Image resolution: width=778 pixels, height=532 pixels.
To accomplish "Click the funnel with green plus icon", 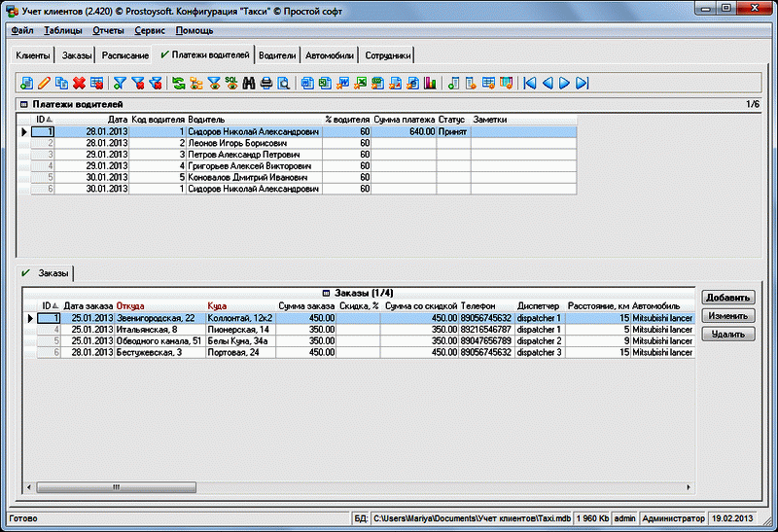I will tap(120, 83).
